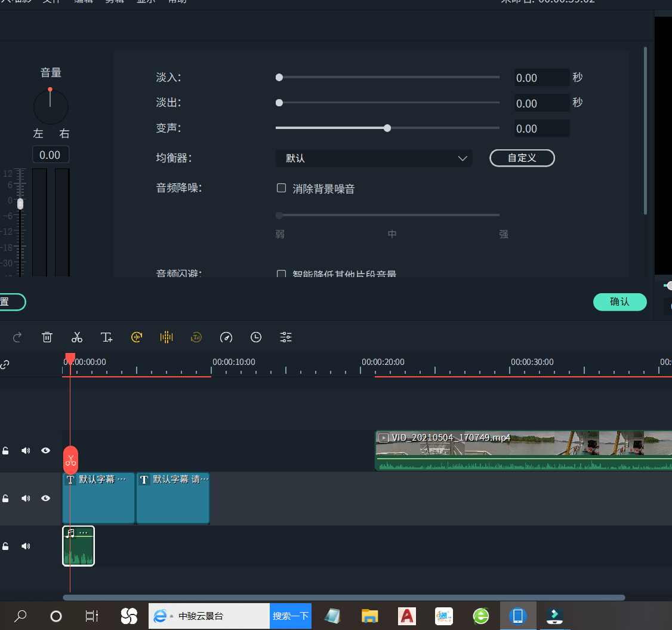Select the first 默认字幕 subtitle clip
The image size is (672, 630).
coord(98,498)
